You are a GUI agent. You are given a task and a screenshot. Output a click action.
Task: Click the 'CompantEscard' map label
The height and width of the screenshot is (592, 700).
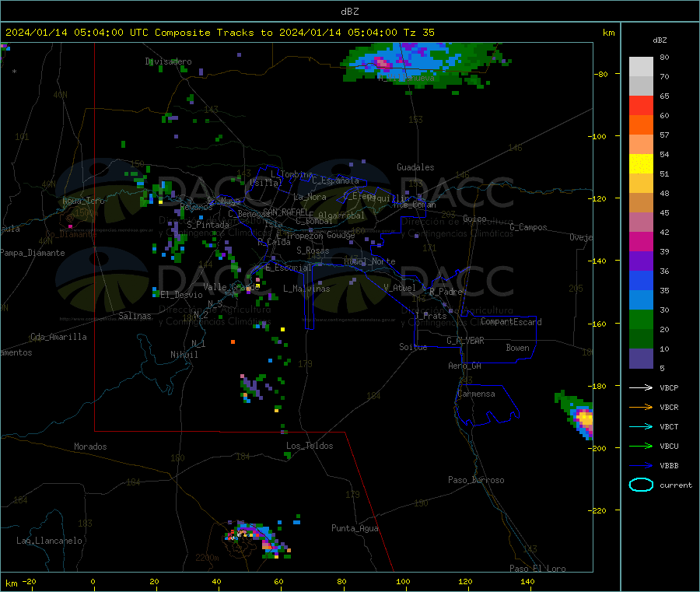tap(511, 321)
